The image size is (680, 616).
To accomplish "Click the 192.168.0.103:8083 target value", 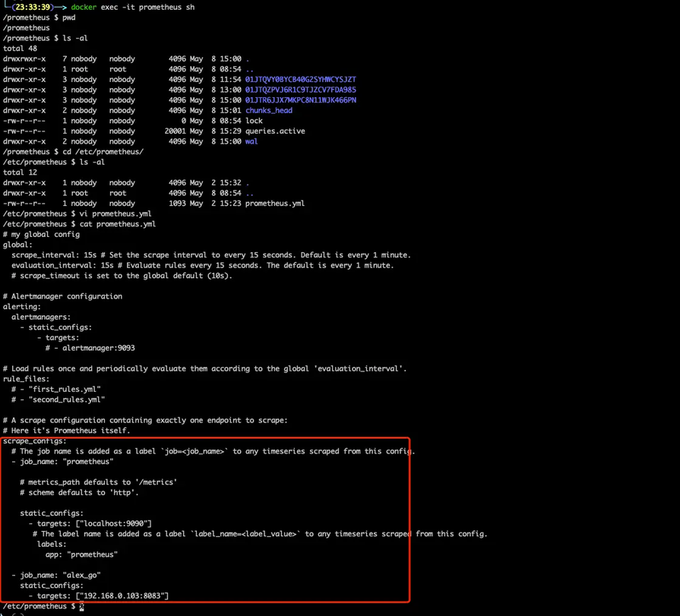I will (122, 596).
